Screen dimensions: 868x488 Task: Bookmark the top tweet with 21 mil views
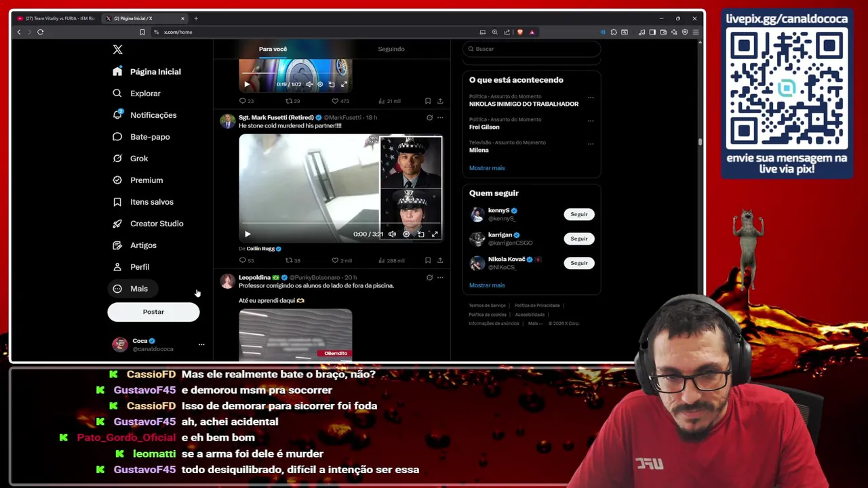click(428, 101)
